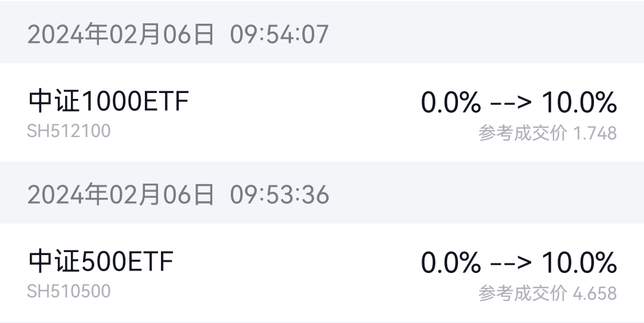
Task: Click the date beside the 09:53:36 time
Action: point(120,195)
